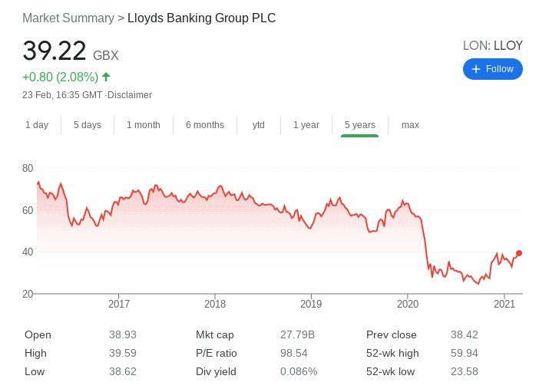This screenshot has height=392, width=559.
Task: Go to Market Summary breadcrumb
Action: pos(68,18)
